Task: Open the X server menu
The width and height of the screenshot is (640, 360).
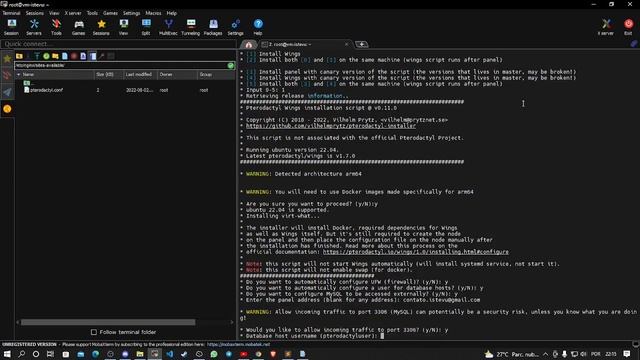Action: coord(73,13)
